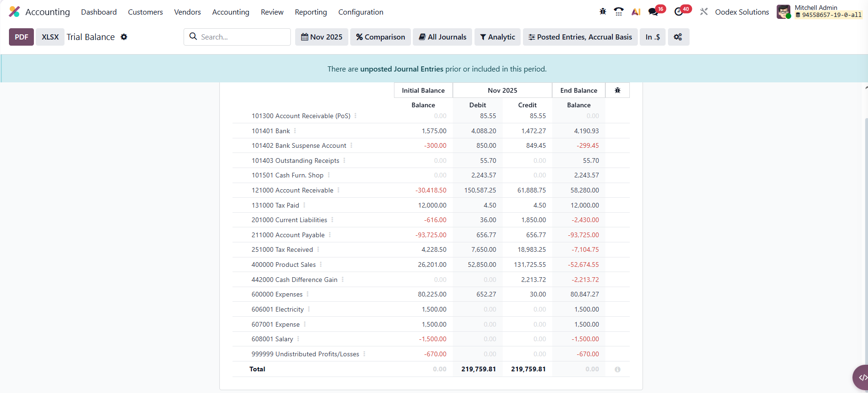
Task: Click the gear beside Trial Balance title
Action: click(x=124, y=37)
